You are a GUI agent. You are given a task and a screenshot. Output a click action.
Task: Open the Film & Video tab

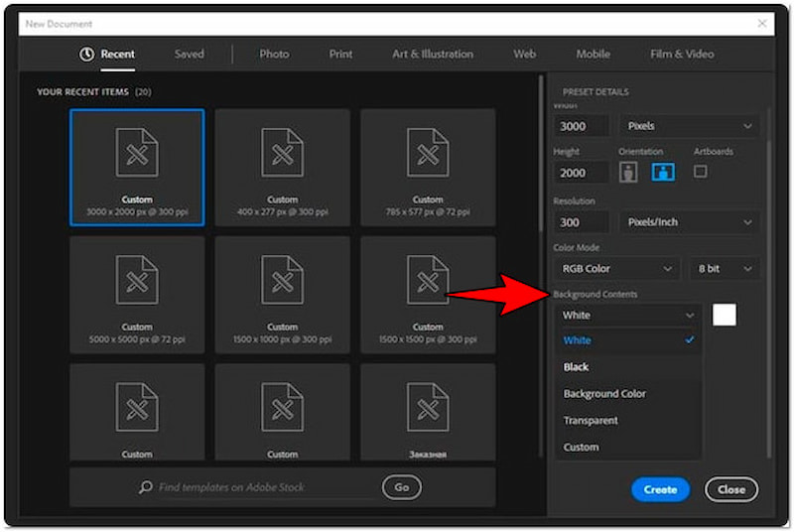681,54
